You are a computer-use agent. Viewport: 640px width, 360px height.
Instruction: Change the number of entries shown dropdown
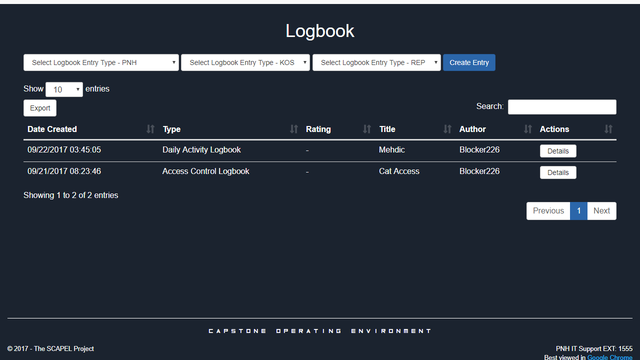[x=64, y=89]
